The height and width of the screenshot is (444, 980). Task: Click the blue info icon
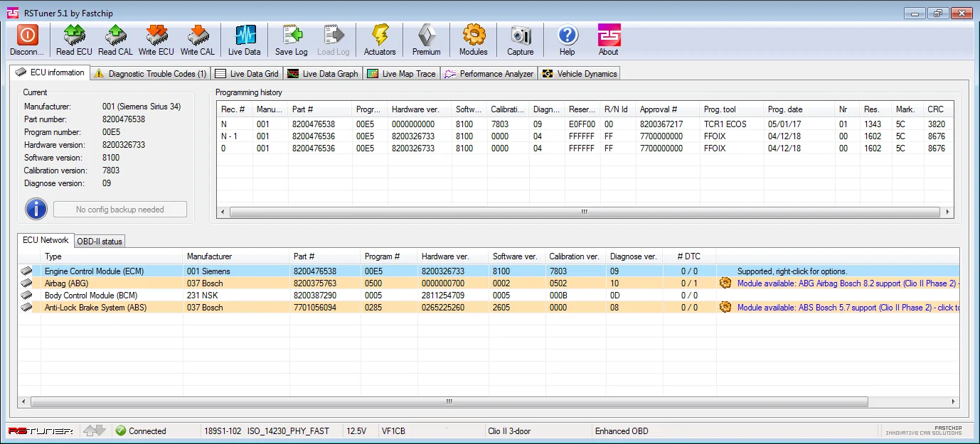coord(36,209)
